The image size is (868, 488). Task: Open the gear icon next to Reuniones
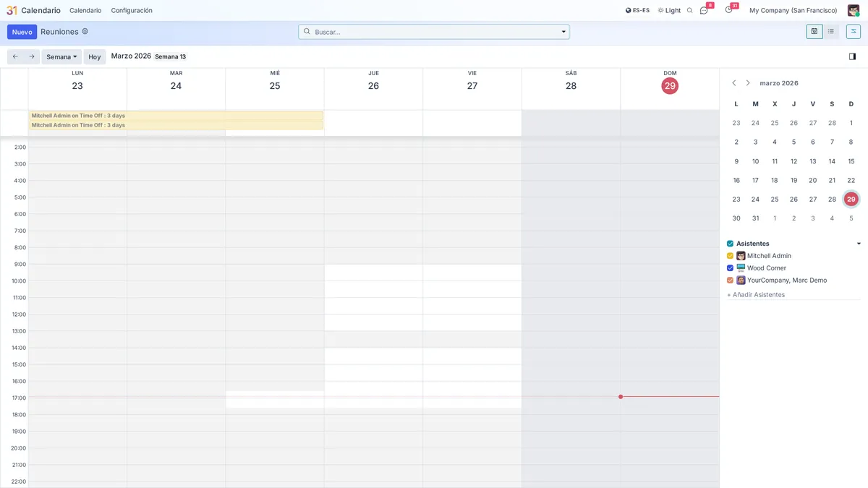(85, 31)
